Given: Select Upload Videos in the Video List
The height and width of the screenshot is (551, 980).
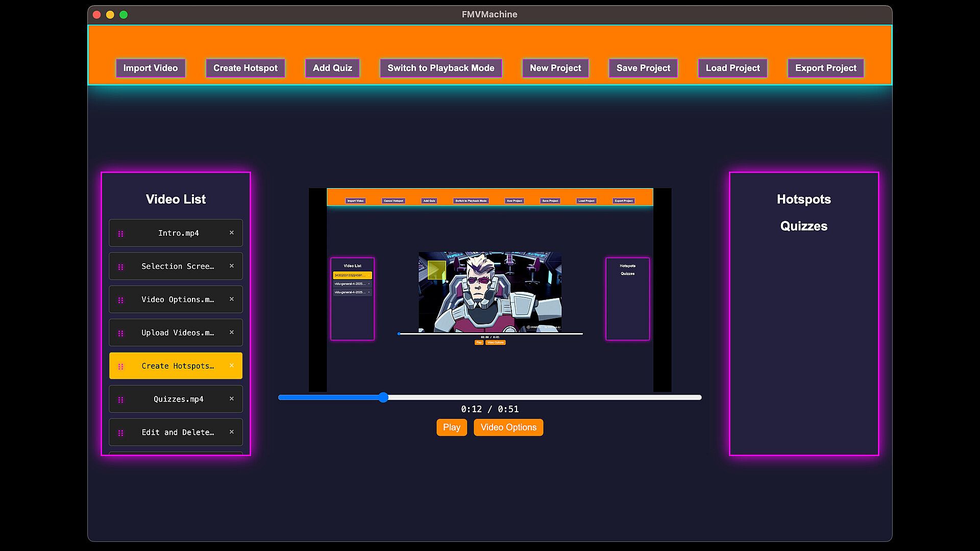Looking at the screenshot, I should [177, 333].
